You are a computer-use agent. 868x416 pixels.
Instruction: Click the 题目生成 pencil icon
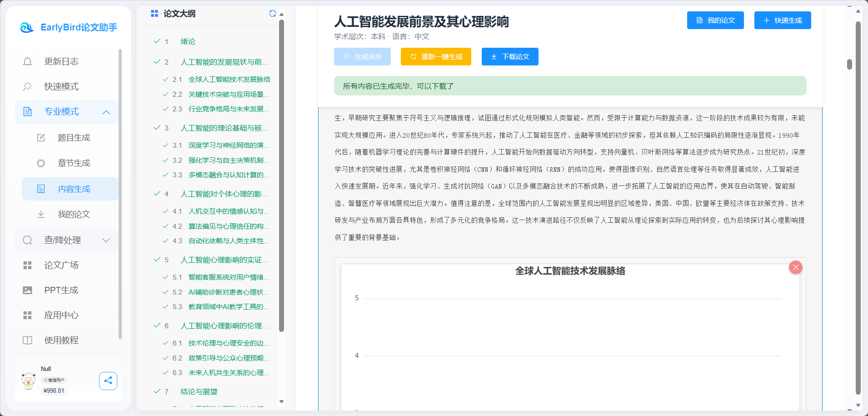[41, 137]
